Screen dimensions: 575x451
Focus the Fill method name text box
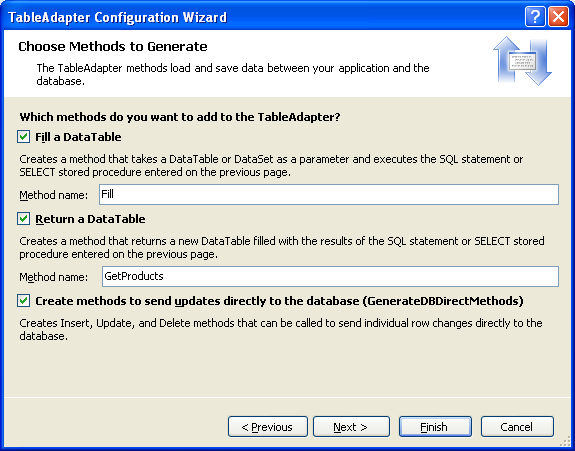click(x=329, y=194)
